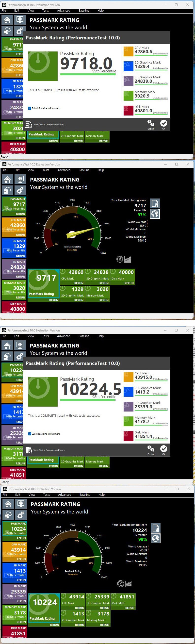
Task: Open Edit menu in the 10224 gauge window
Action: point(18,495)
